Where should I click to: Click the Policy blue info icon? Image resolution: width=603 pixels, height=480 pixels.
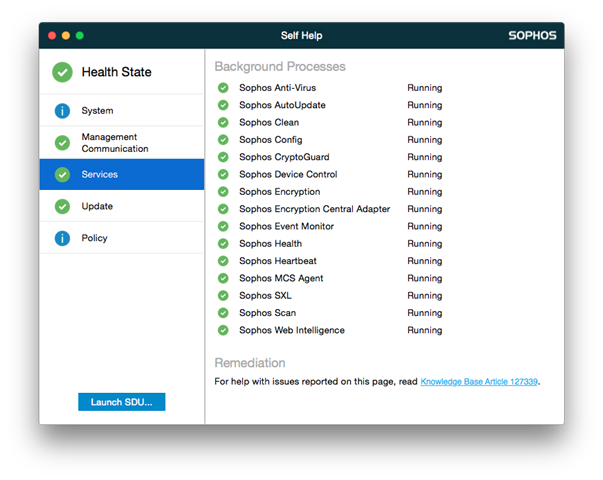[62, 238]
